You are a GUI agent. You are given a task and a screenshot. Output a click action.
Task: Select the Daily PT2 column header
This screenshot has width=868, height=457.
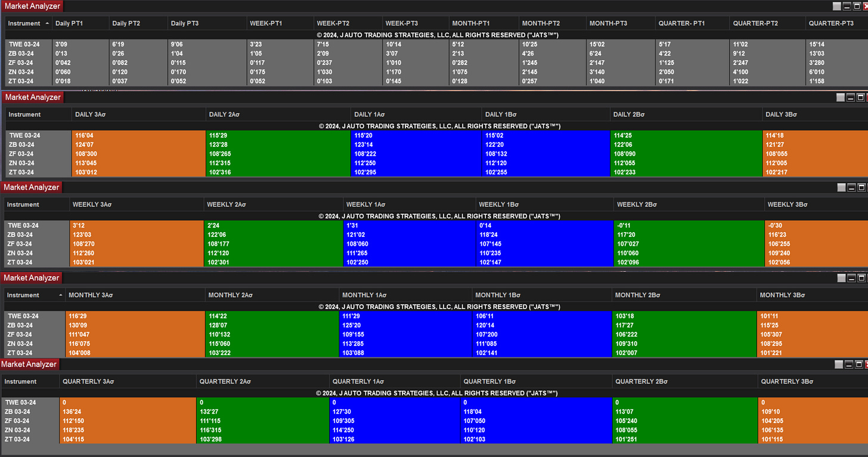138,23
